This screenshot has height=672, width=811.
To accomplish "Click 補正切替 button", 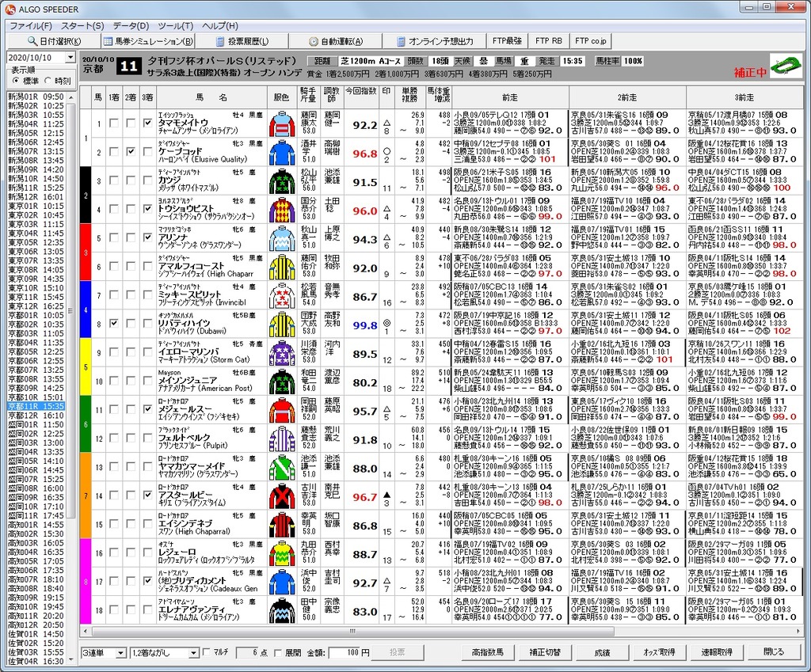I will pos(545,652).
